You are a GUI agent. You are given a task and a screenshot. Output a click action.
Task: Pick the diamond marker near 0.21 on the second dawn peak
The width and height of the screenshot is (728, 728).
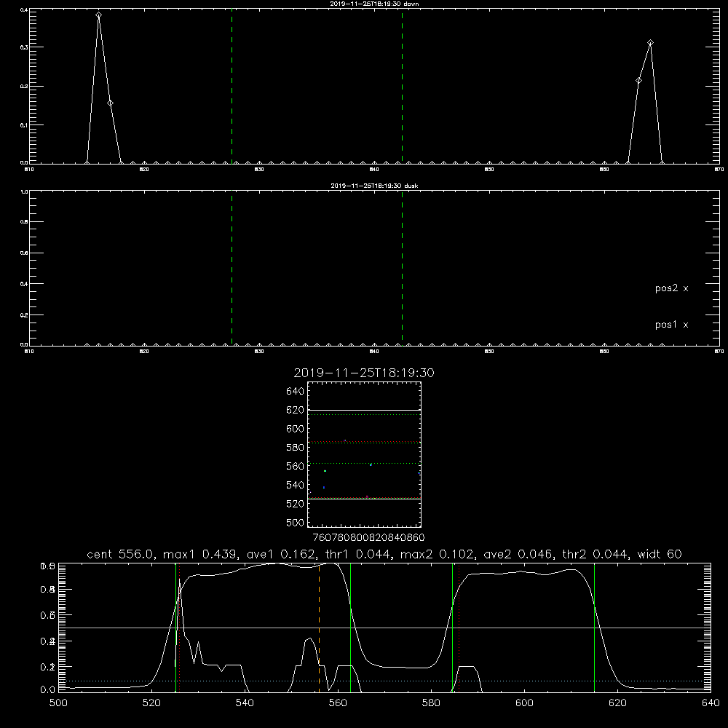(x=639, y=81)
